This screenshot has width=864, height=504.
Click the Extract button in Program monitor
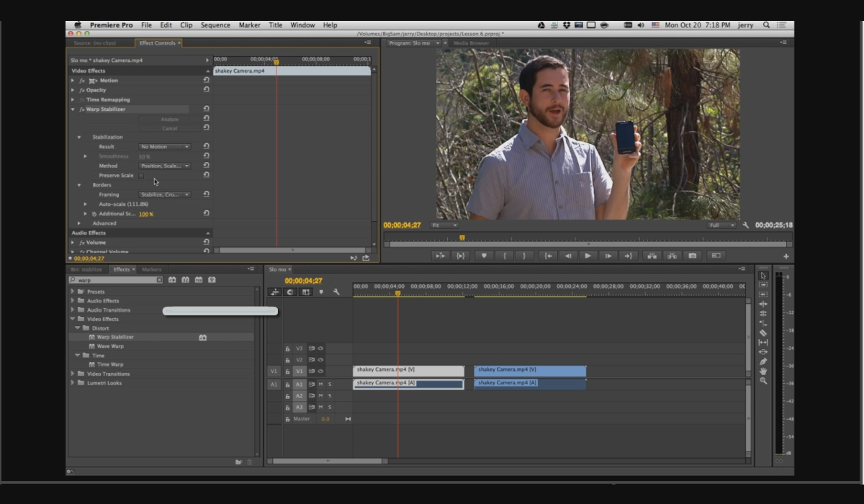[672, 256]
